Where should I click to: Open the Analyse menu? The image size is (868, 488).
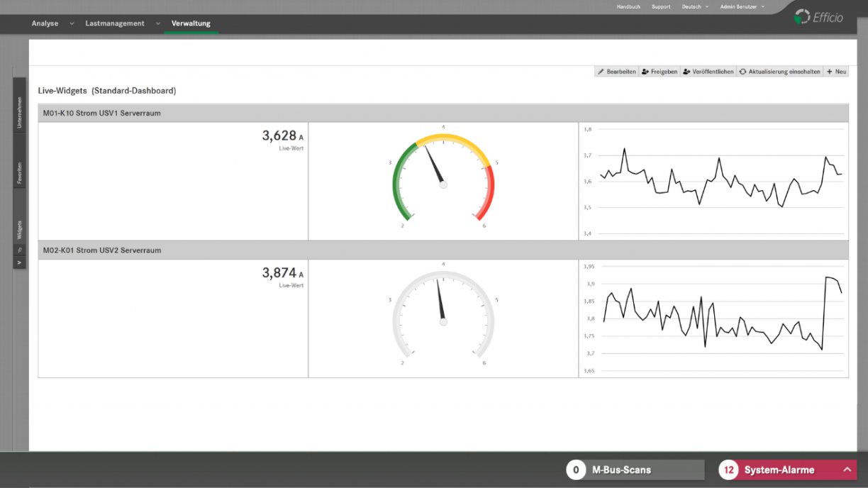click(x=45, y=23)
